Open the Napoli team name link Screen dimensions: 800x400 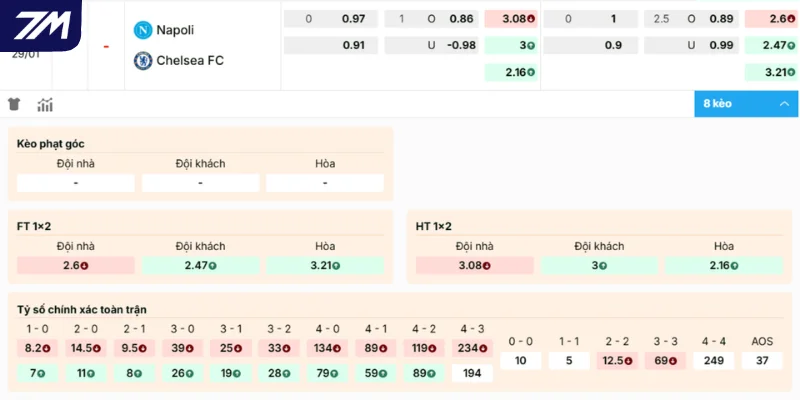click(x=175, y=30)
